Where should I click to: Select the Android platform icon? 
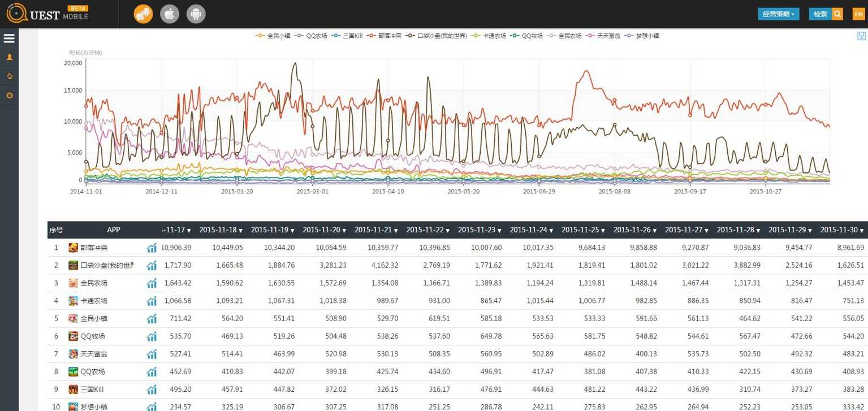[x=196, y=14]
